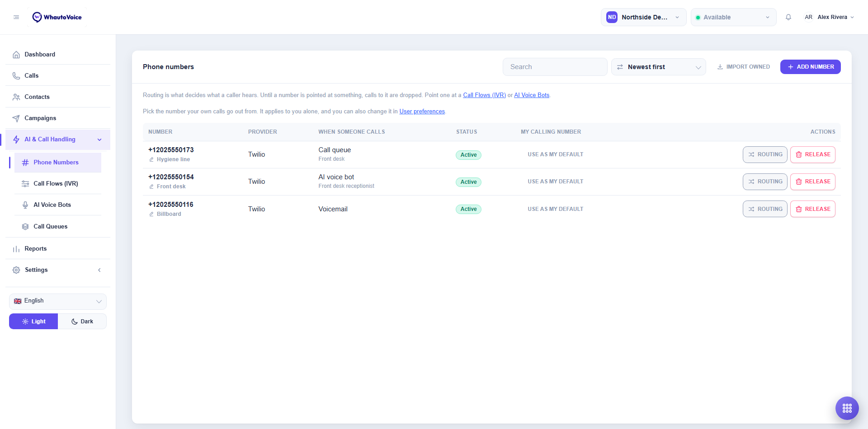The height and width of the screenshot is (429, 868).
Task: Click the Add Number button
Action: pos(810,67)
